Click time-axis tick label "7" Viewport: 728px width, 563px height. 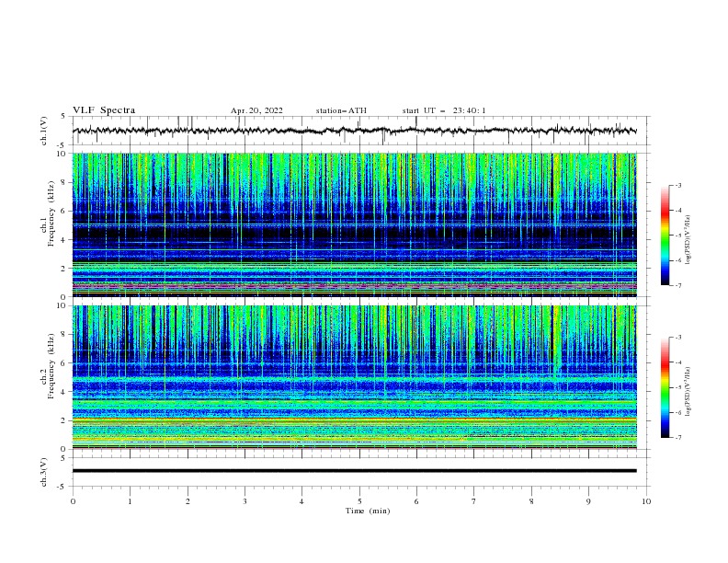point(474,501)
